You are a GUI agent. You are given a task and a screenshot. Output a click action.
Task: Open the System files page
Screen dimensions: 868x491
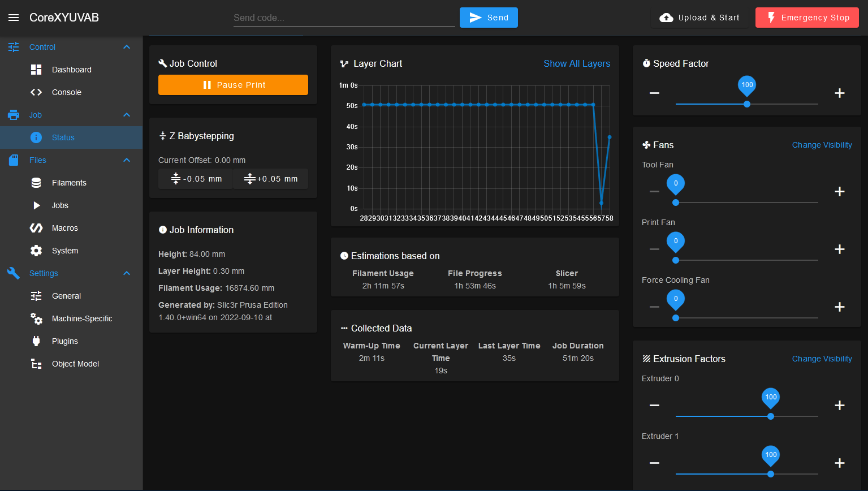pos(71,251)
